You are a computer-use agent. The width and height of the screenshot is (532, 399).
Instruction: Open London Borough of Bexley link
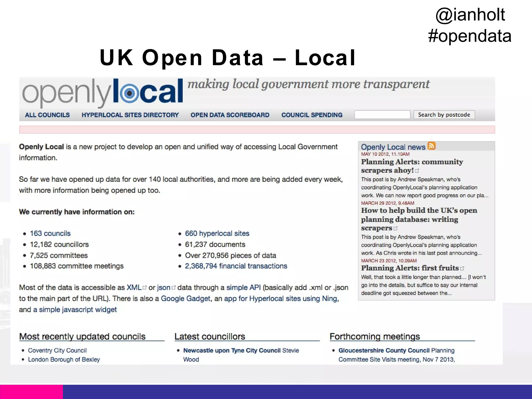coord(64,360)
